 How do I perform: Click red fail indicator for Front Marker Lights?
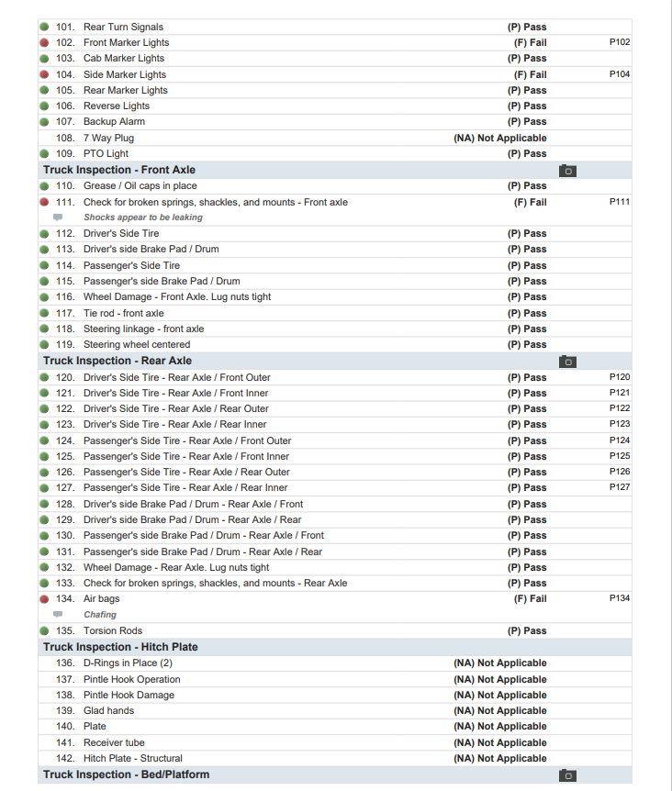point(44,43)
